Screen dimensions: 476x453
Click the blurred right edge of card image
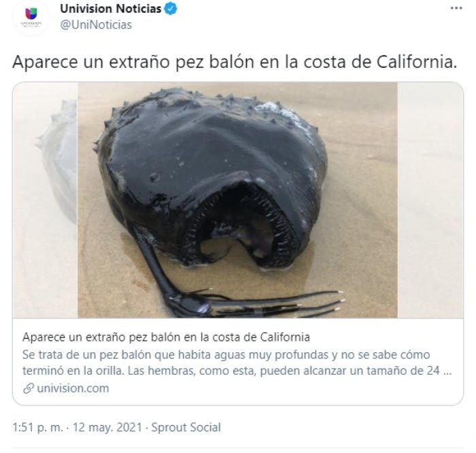click(430, 200)
